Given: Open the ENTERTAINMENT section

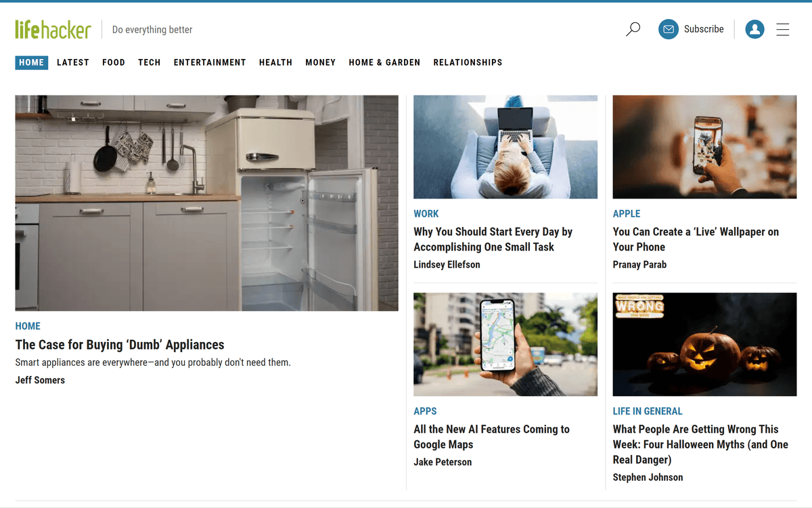Looking at the screenshot, I should (x=210, y=62).
